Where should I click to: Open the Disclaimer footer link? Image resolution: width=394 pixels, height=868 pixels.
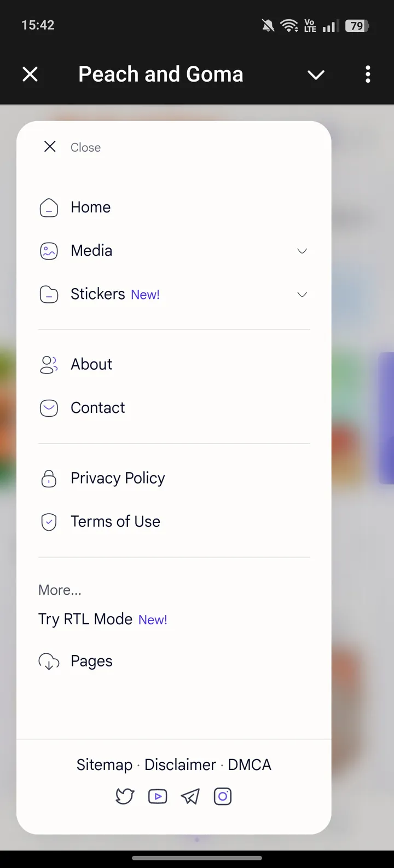pos(180,764)
